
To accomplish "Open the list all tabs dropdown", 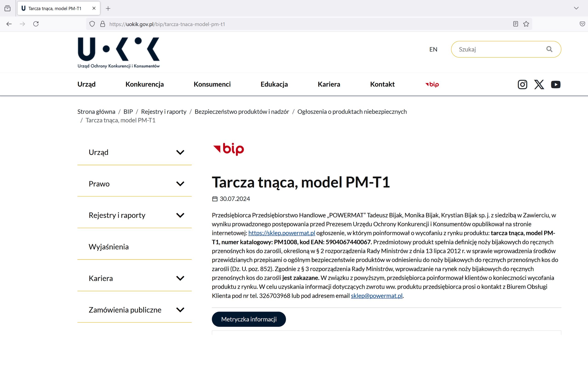I will [576, 8].
